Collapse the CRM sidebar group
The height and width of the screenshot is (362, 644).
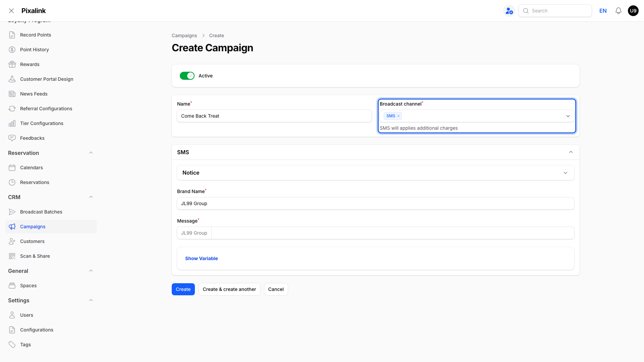91,197
